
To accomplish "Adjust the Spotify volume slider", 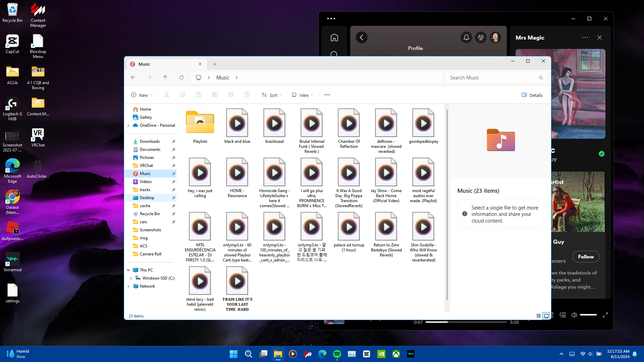I will point(588,315).
